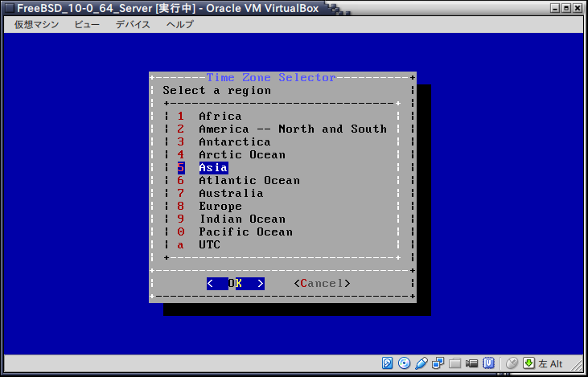
Task: Open the USB devices status icon
Action: click(422, 363)
